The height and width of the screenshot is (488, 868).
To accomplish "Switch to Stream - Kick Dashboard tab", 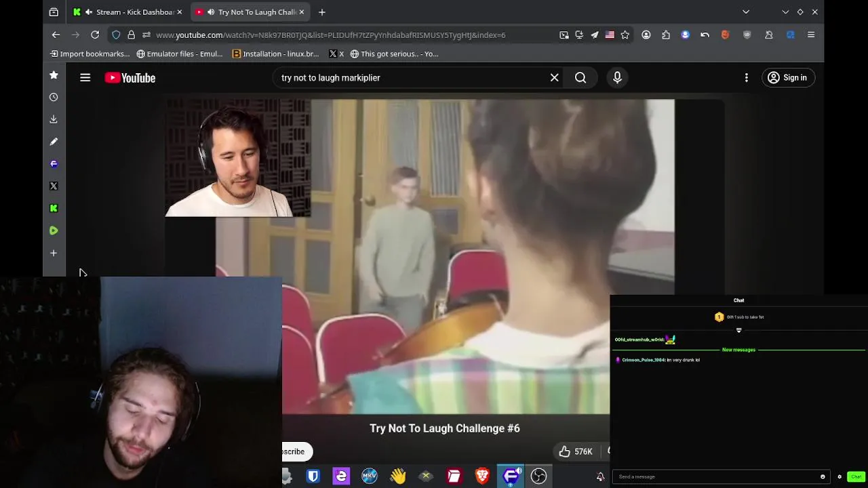I will point(127,12).
